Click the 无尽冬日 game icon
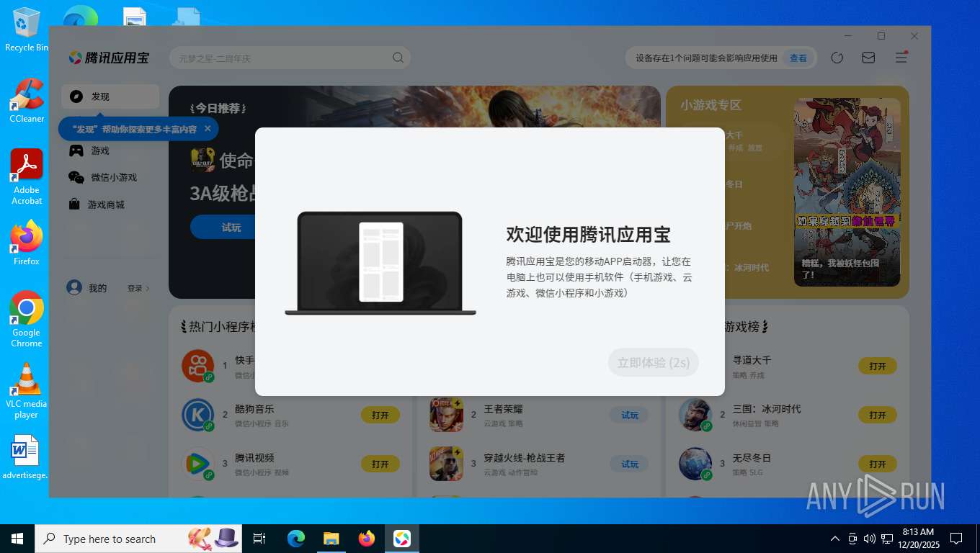The height and width of the screenshot is (553, 980). tap(695, 464)
